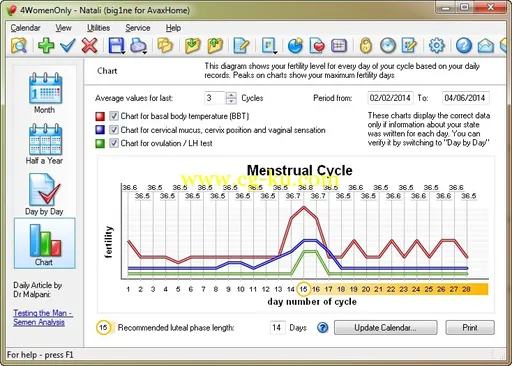Toggle ovulation / LH test chart checkbox
The width and height of the screenshot is (512, 366).
114,143
